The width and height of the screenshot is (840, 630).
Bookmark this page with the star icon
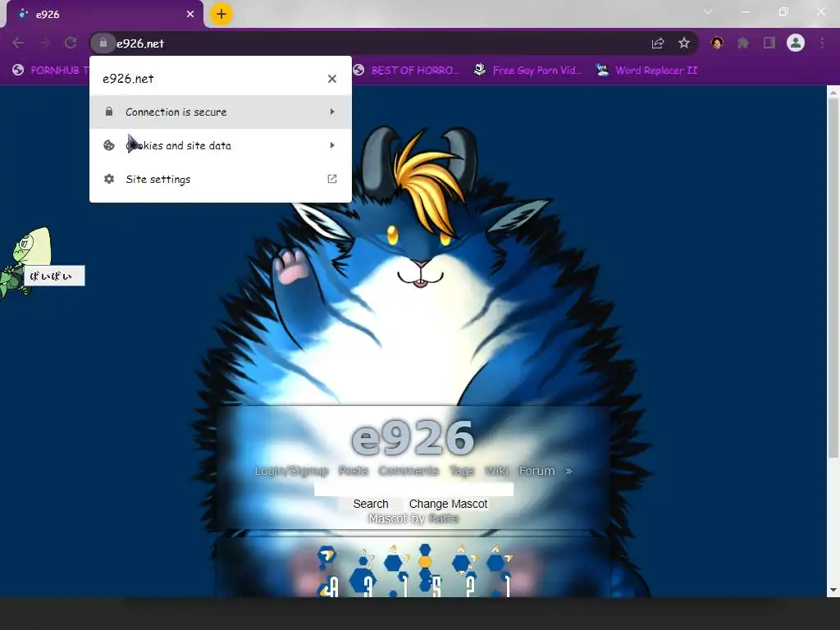point(684,43)
